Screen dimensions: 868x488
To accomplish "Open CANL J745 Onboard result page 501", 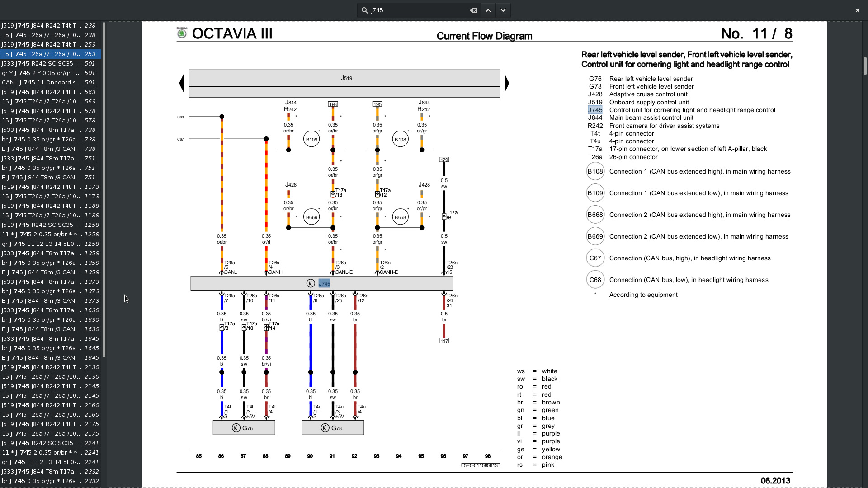I will click(x=50, y=83).
